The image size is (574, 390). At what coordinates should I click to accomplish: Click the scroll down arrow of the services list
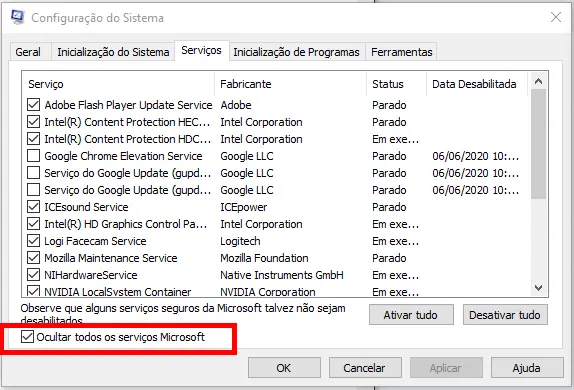tap(538, 288)
